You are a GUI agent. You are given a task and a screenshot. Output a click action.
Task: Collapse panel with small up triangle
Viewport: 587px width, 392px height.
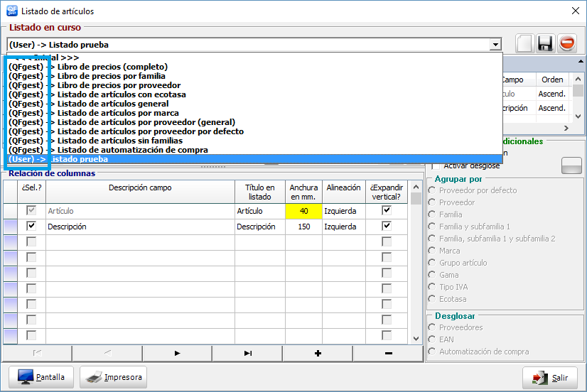coord(581,61)
